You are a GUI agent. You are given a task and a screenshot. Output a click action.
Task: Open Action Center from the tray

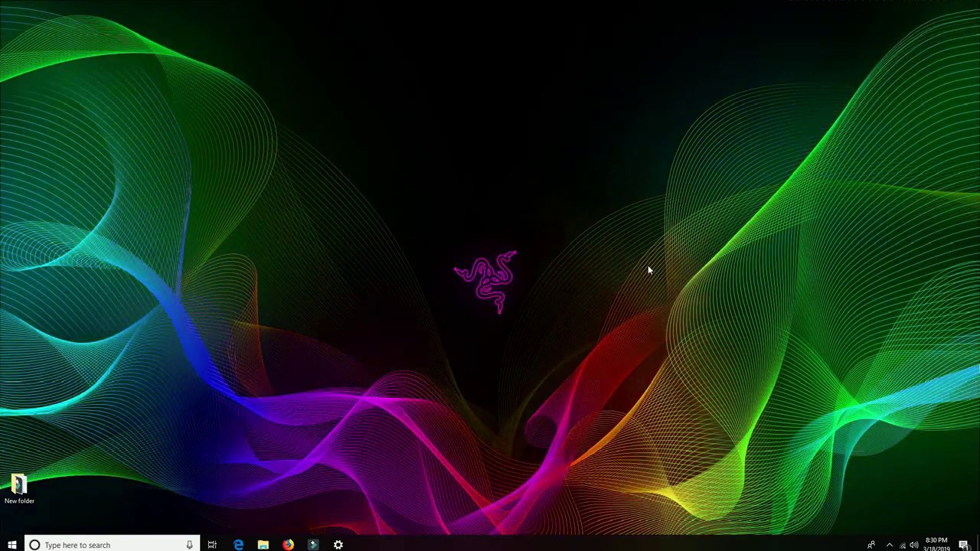point(963,543)
